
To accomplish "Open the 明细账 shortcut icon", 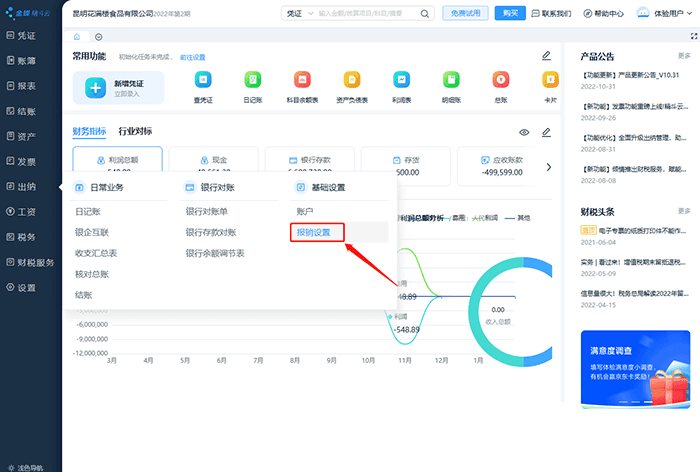I will coord(451,80).
